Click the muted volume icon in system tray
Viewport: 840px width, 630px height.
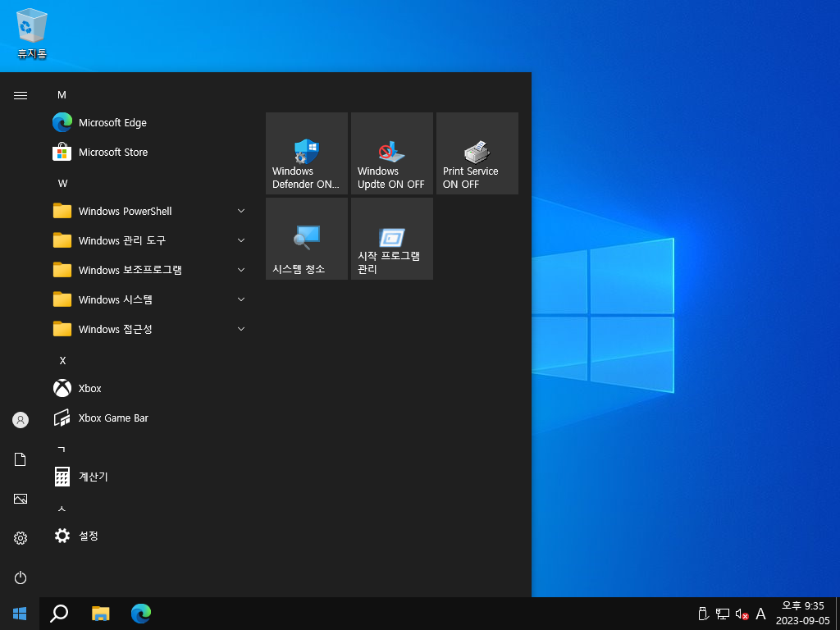click(742, 614)
